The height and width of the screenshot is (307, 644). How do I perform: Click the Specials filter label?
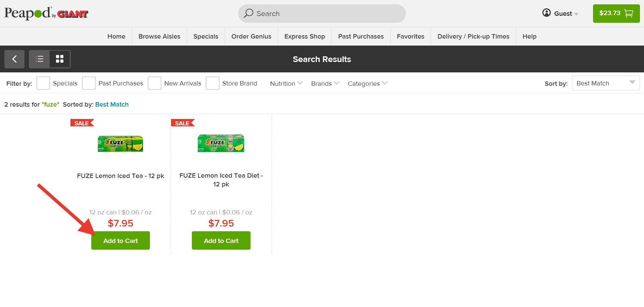coord(65,83)
